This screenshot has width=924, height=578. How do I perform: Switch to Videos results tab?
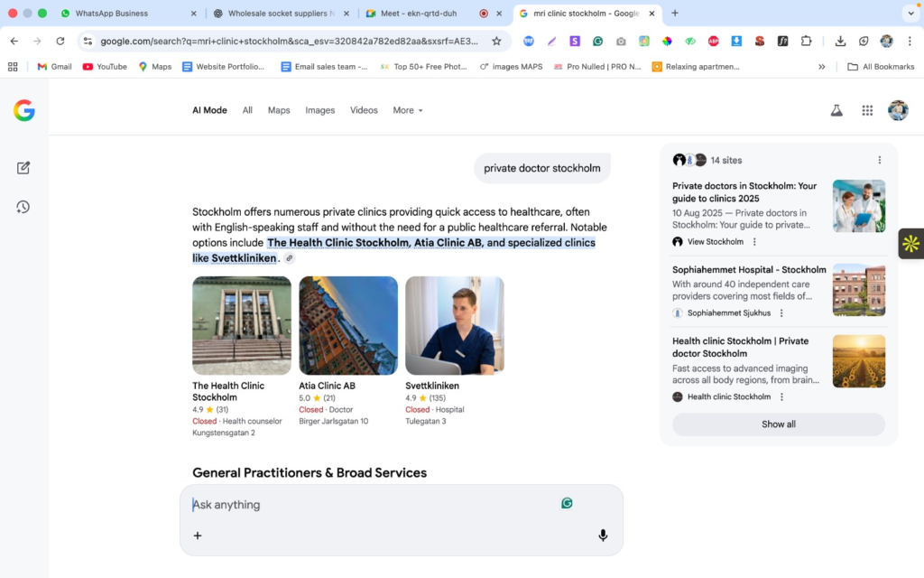coord(364,110)
